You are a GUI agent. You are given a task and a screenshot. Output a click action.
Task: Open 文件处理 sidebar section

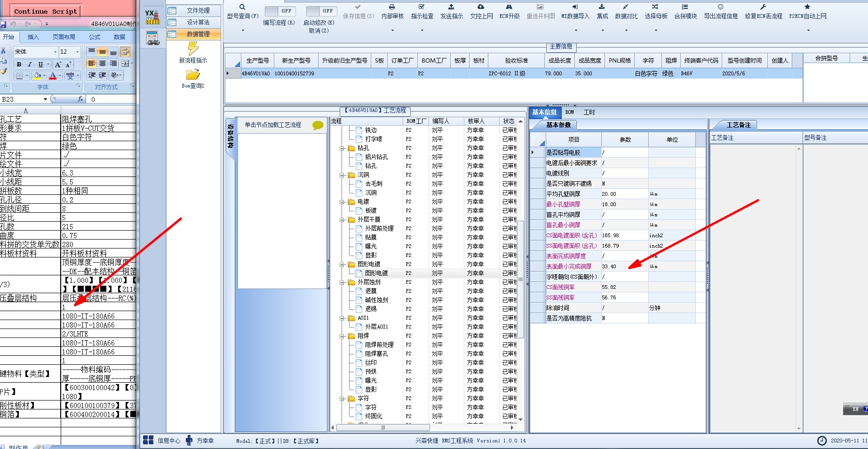[x=193, y=10]
